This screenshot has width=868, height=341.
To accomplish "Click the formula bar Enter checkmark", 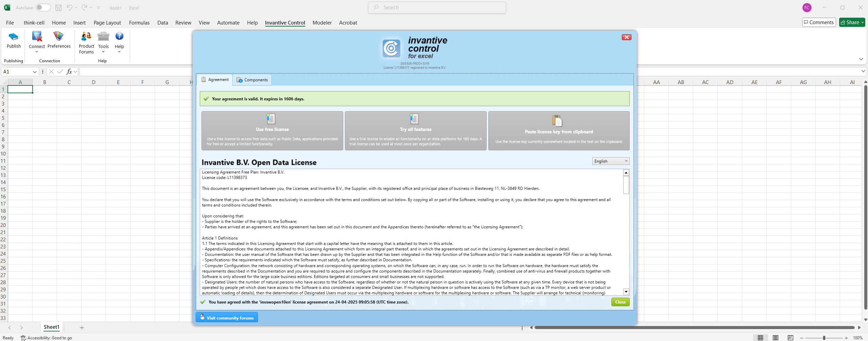I will click(x=60, y=71).
